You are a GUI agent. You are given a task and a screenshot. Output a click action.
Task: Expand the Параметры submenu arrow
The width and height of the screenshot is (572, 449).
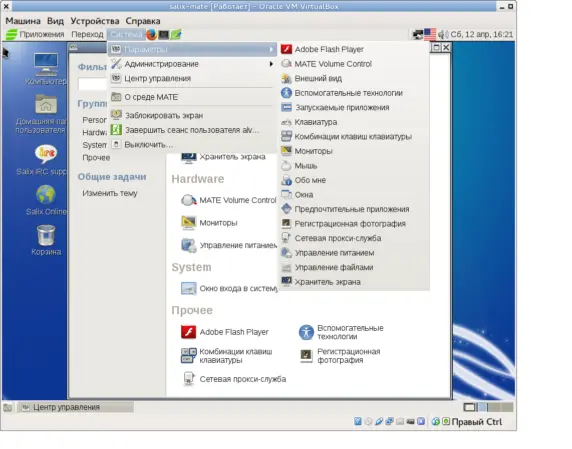pos(271,49)
